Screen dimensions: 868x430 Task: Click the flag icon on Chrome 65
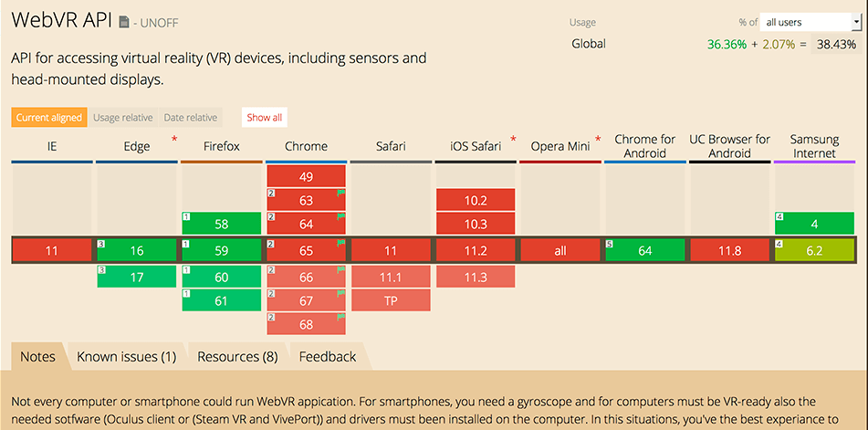point(340,244)
